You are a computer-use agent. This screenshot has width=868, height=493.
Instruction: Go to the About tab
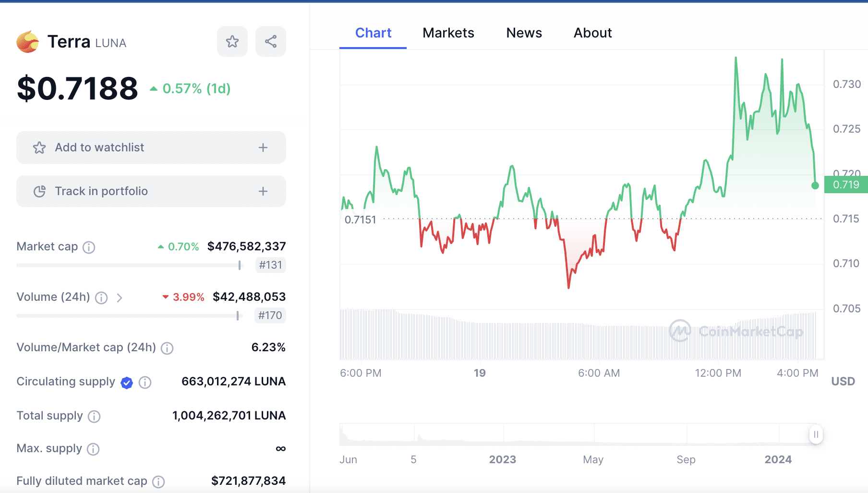pyautogui.click(x=592, y=33)
